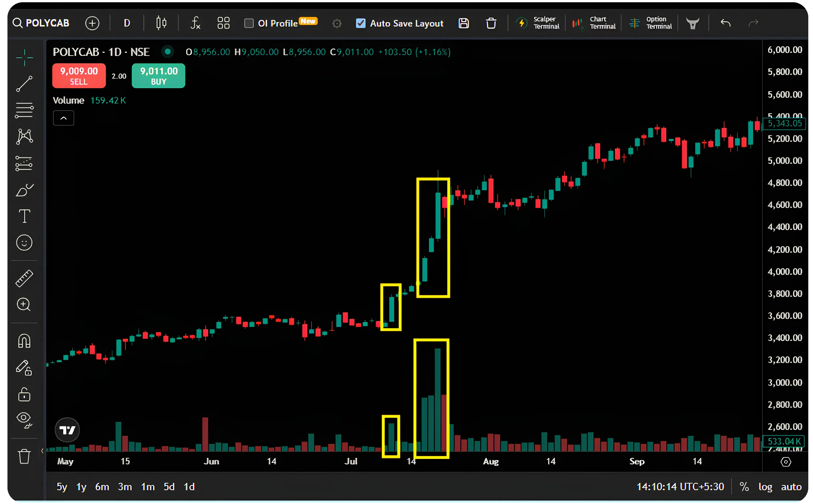This screenshot has height=504, width=813.
Task: Click the 5,343.05 price label on axis
Action: tap(784, 123)
